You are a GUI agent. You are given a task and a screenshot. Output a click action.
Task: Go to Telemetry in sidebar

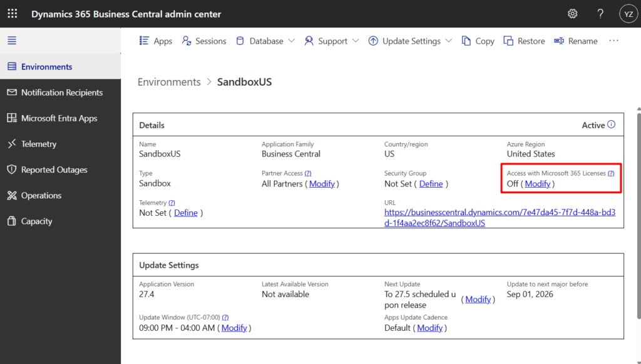tap(39, 144)
